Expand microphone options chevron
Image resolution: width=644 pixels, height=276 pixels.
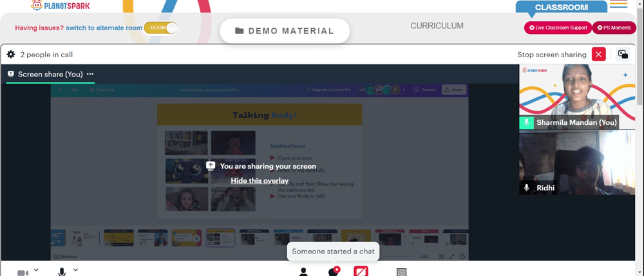pyautogui.click(x=75, y=270)
